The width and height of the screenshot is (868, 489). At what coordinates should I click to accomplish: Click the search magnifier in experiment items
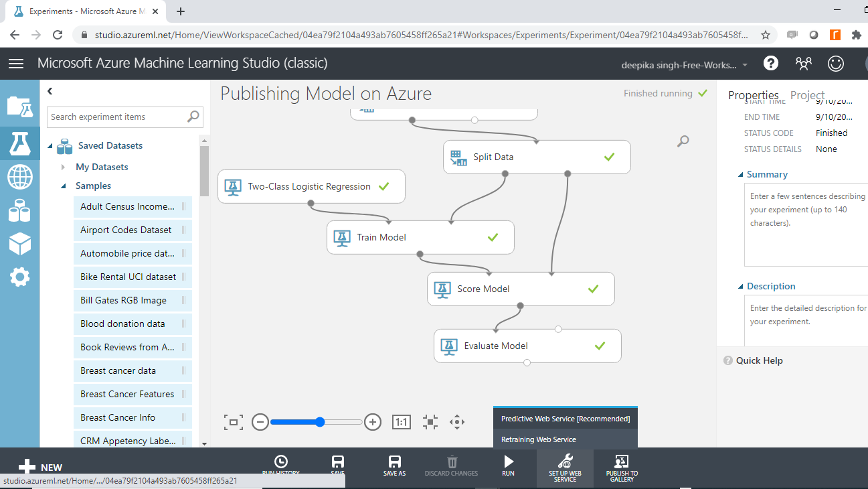[193, 116]
